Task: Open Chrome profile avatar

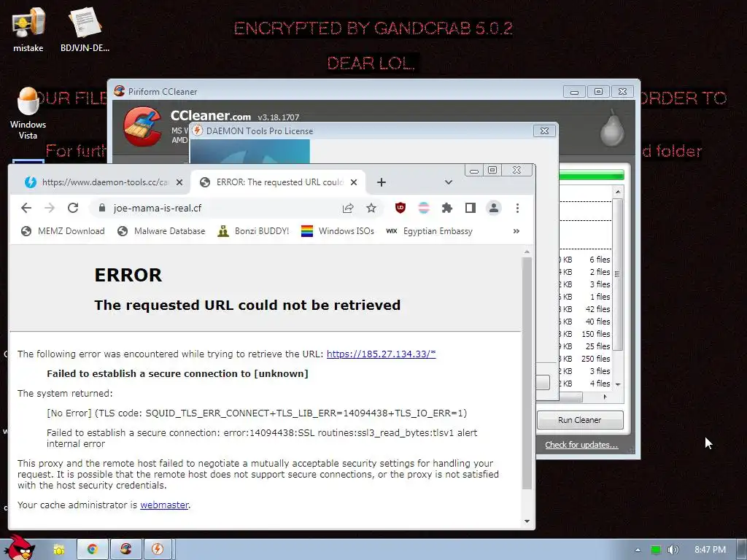Action: pos(494,208)
